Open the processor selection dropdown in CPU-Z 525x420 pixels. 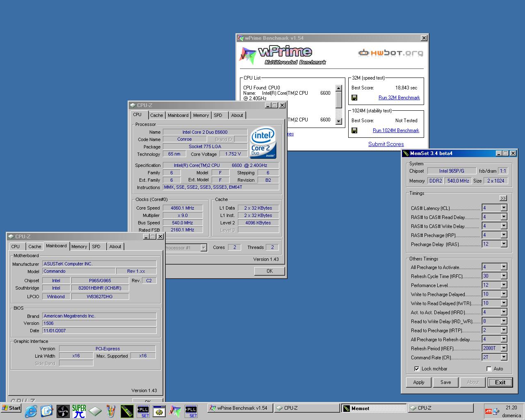click(x=203, y=248)
